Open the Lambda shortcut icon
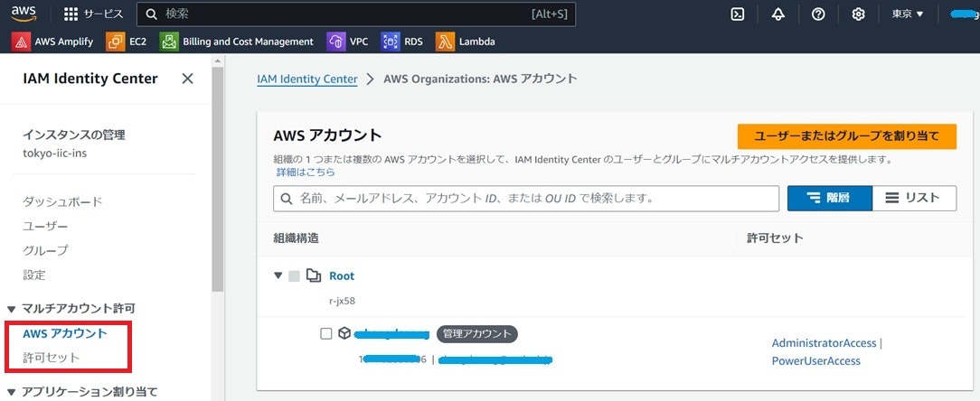This screenshot has height=401, width=980. (445, 42)
